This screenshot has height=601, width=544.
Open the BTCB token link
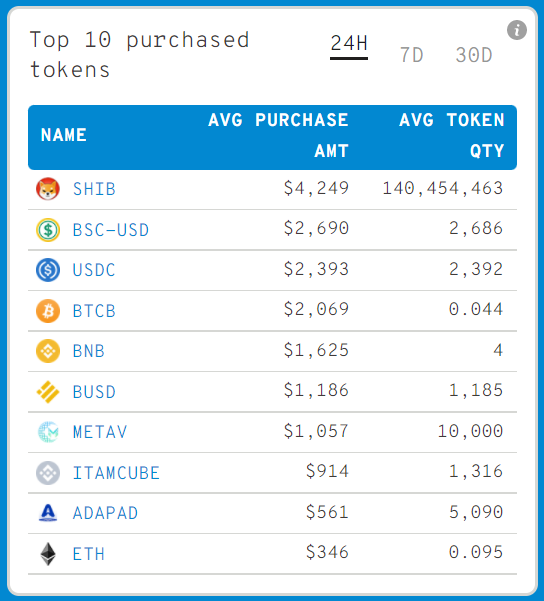click(94, 311)
